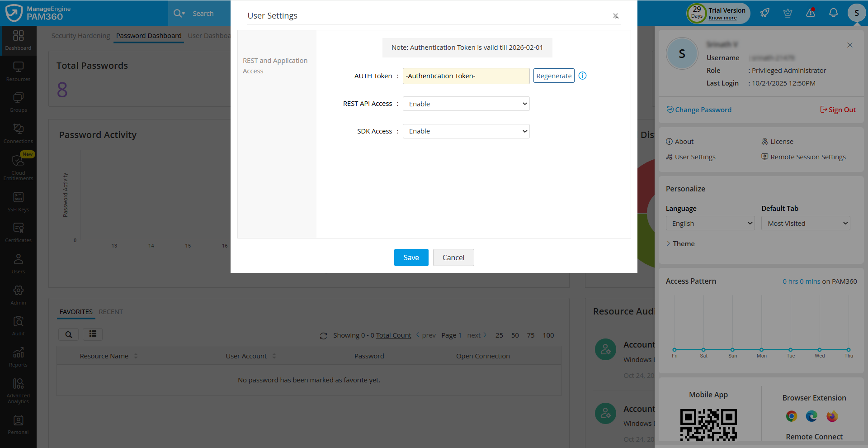Image resolution: width=868 pixels, height=448 pixels.
Task: Open the SSH Keys section from the sidebar
Action: [x=18, y=200]
